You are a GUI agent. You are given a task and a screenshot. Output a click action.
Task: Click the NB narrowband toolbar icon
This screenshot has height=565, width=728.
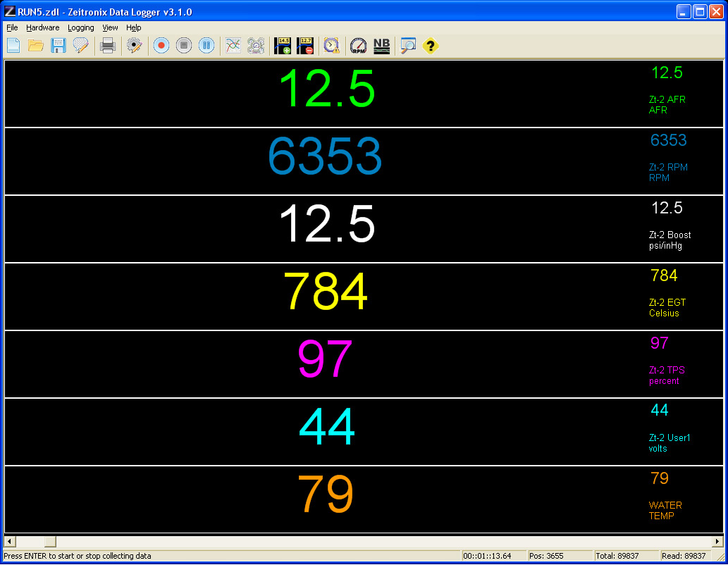tap(381, 46)
